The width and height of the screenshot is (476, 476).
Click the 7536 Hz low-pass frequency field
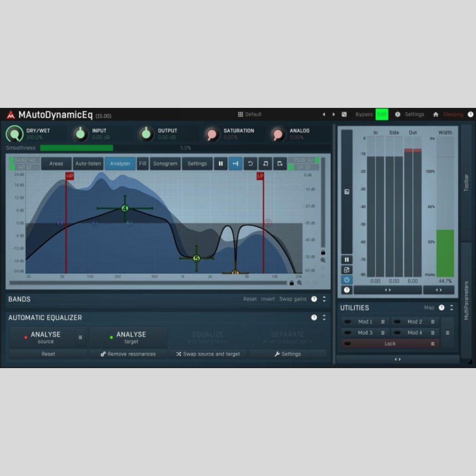point(303,160)
